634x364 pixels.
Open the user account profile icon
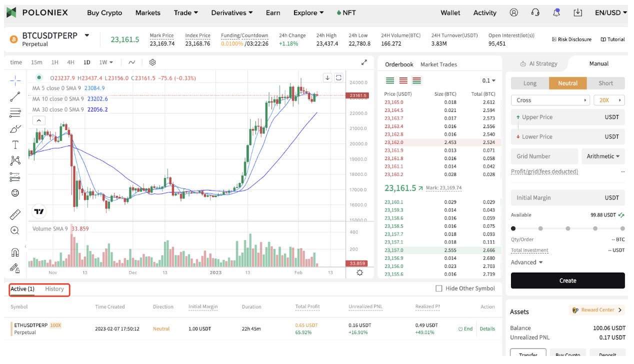click(513, 12)
